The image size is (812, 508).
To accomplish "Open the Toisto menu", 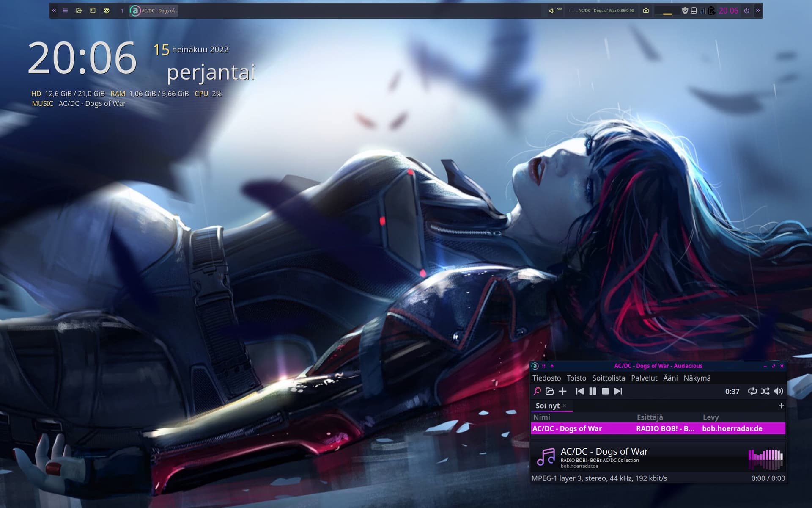I will 576,378.
